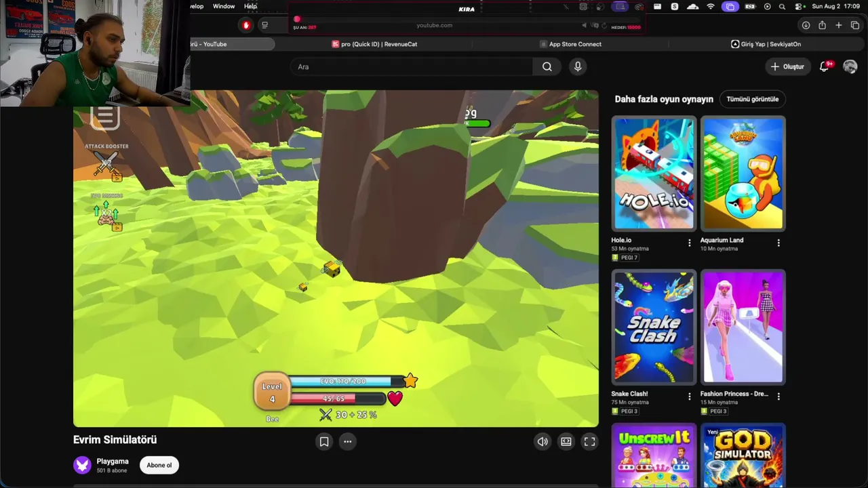Open the Unscrew It game thumbnail
This screenshot has height=488, width=868.
tap(654, 455)
